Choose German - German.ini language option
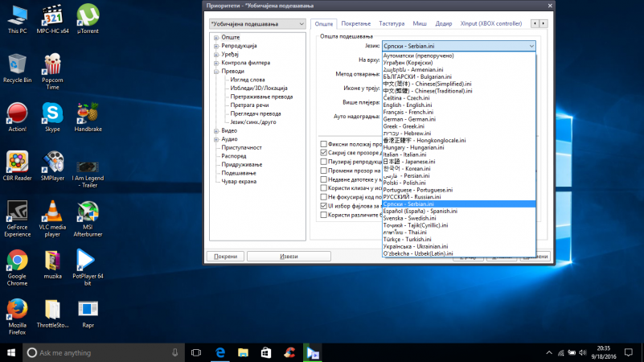The width and height of the screenshot is (644, 362). (459, 119)
